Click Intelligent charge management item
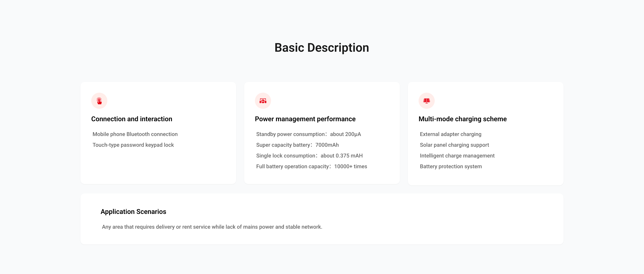The image size is (644, 274). pyautogui.click(x=457, y=156)
